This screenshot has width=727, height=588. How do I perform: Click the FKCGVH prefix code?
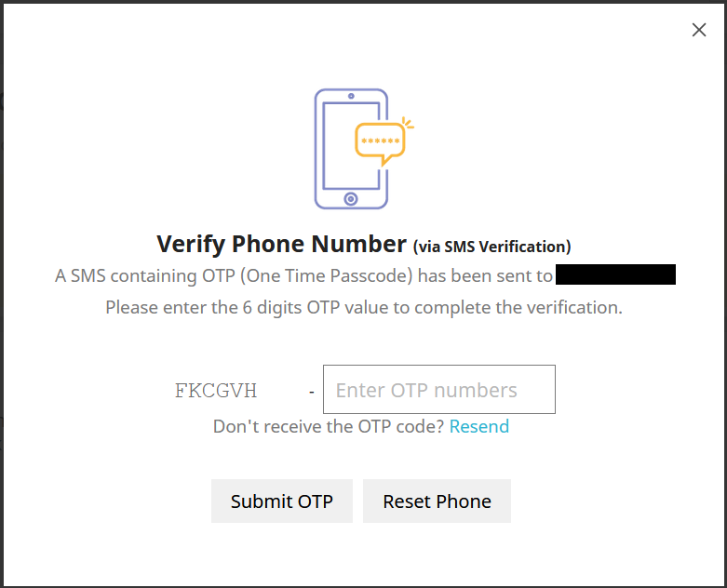pos(216,391)
